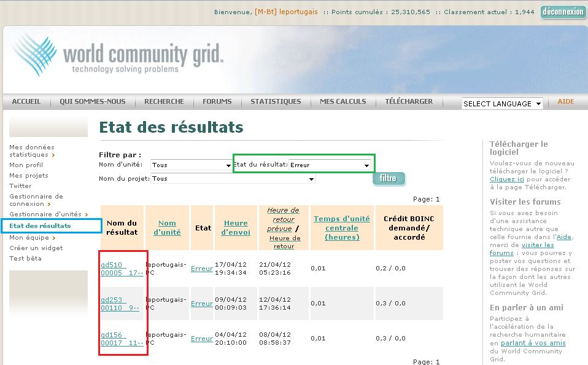Click Erreur in the gd156 row
Viewport: 588px width, 365px height.
pos(202,339)
